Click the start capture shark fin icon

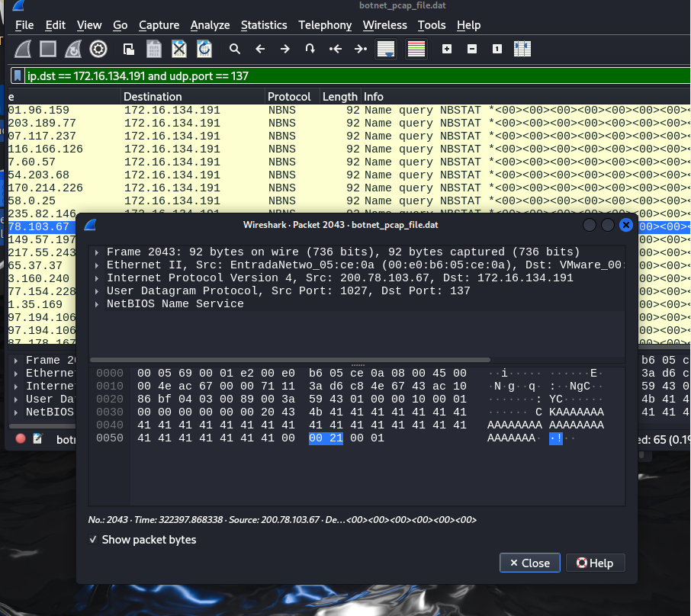click(x=24, y=50)
